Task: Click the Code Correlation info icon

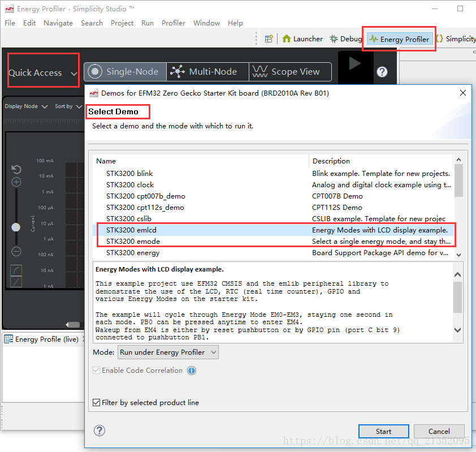Action: pyautogui.click(x=192, y=371)
